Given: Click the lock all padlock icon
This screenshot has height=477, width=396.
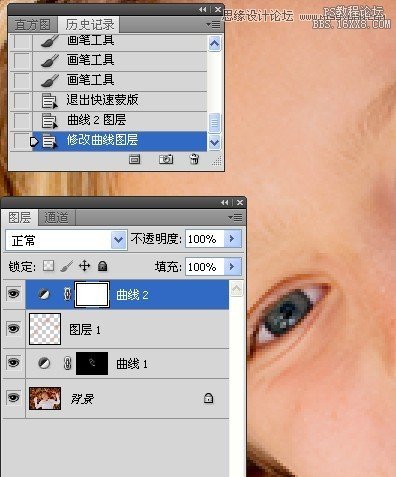Looking at the screenshot, I should click(x=103, y=266).
